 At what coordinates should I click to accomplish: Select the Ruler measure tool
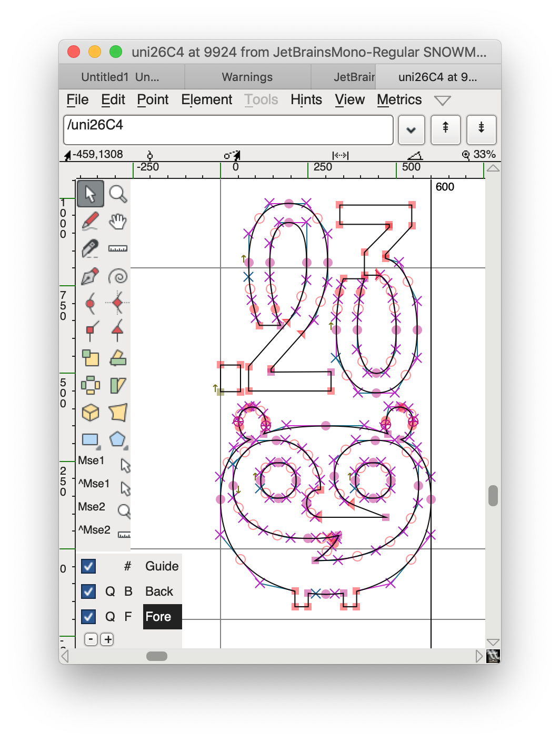(x=118, y=248)
